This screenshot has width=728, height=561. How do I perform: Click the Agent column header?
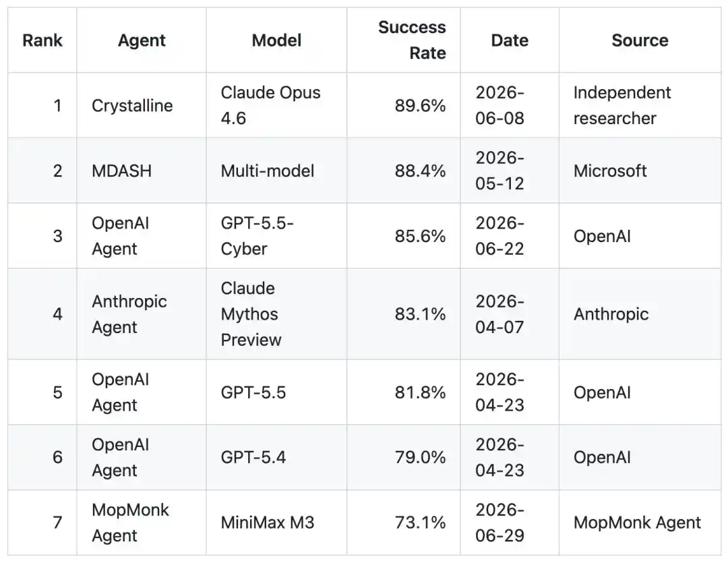(142, 40)
